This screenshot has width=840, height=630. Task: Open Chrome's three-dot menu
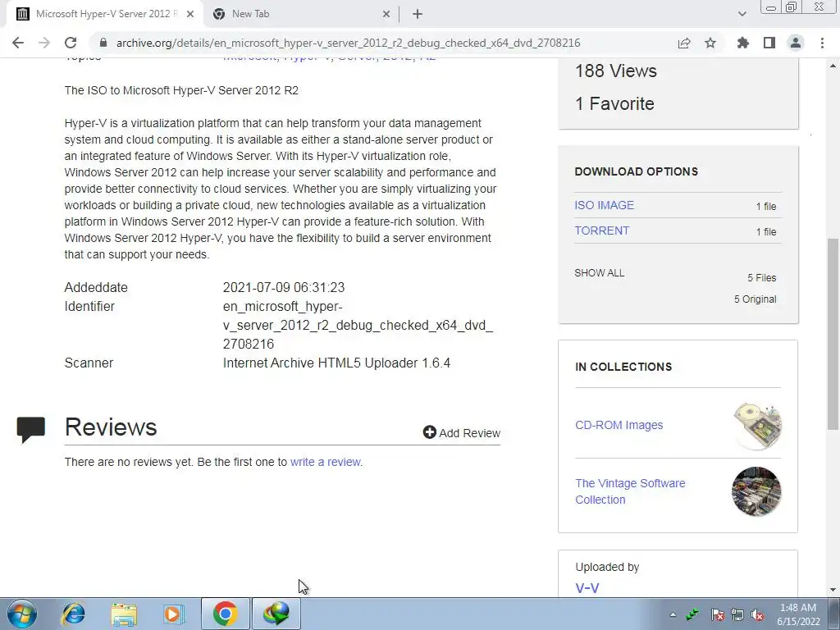pyautogui.click(x=822, y=43)
